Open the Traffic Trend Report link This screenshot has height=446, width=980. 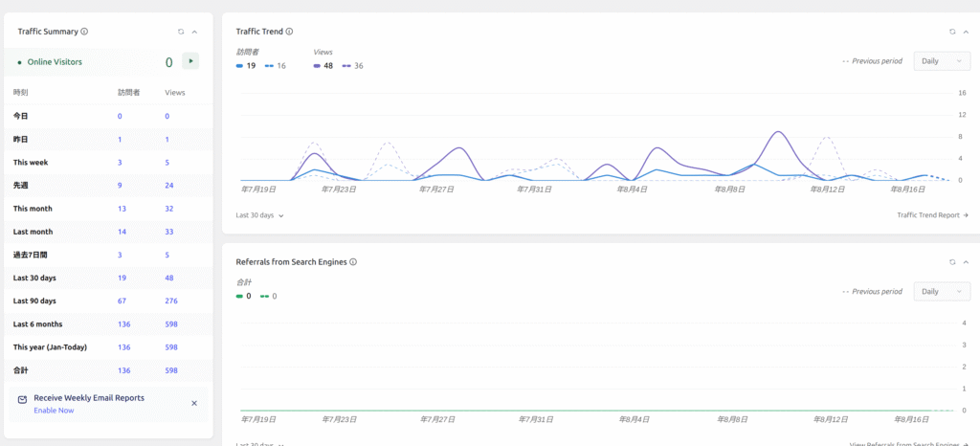coord(932,215)
